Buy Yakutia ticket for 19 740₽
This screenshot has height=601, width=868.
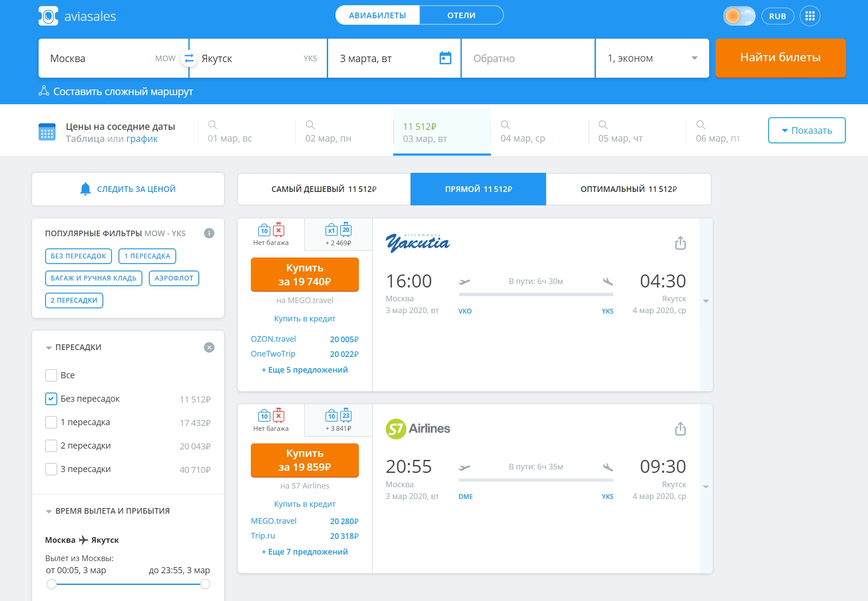[305, 274]
